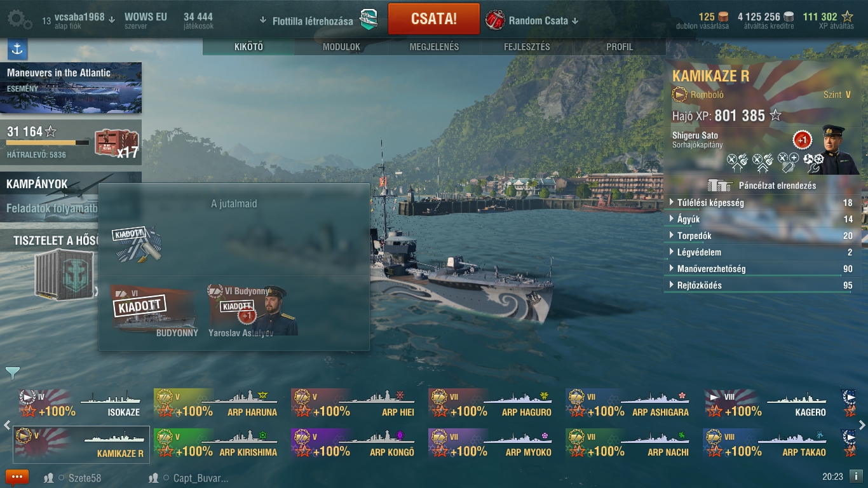This screenshot has width=868, height=488.
Task: Click the info icon near clock
Action: point(855,476)
